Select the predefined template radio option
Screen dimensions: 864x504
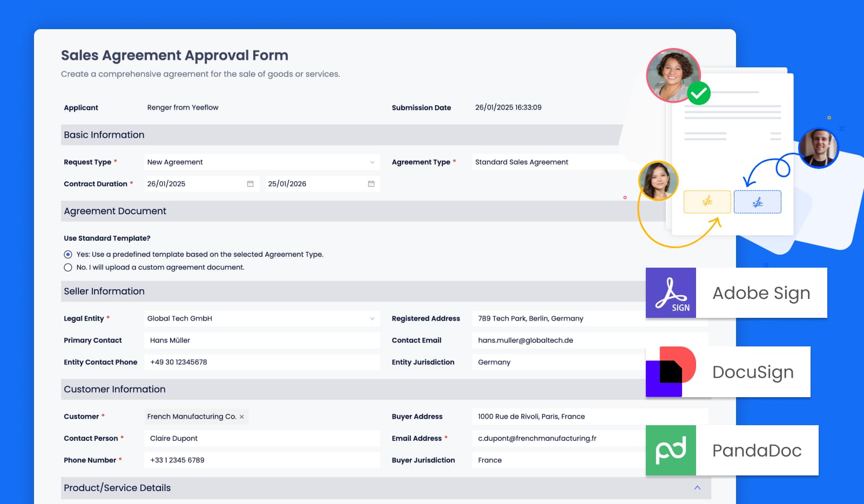coord(67,254)
